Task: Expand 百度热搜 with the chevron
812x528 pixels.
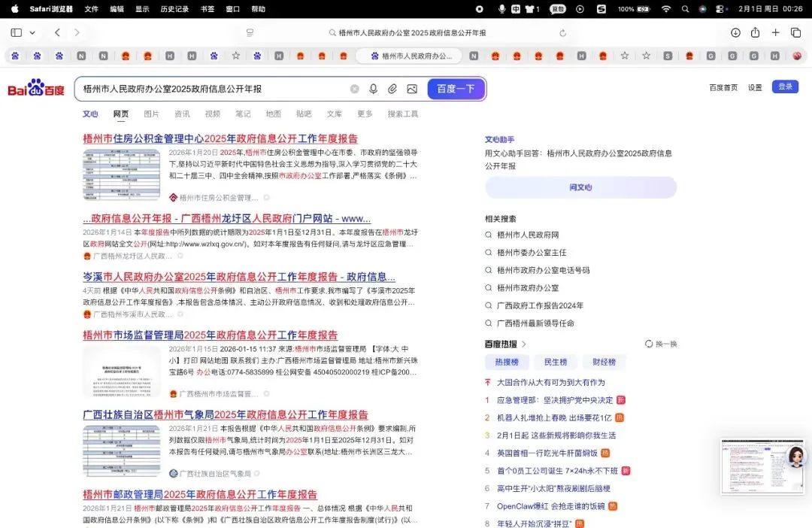Action: coord(524,344)
